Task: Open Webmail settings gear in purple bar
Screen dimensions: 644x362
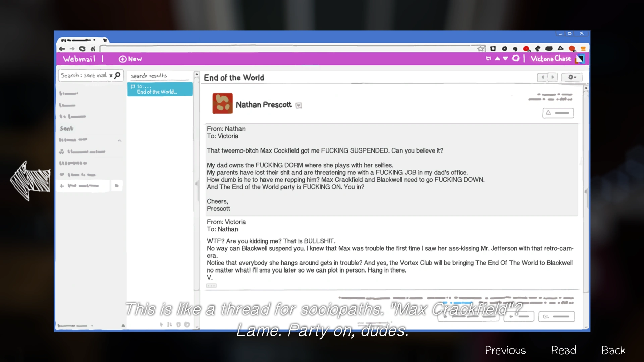Action: point(516,59)
